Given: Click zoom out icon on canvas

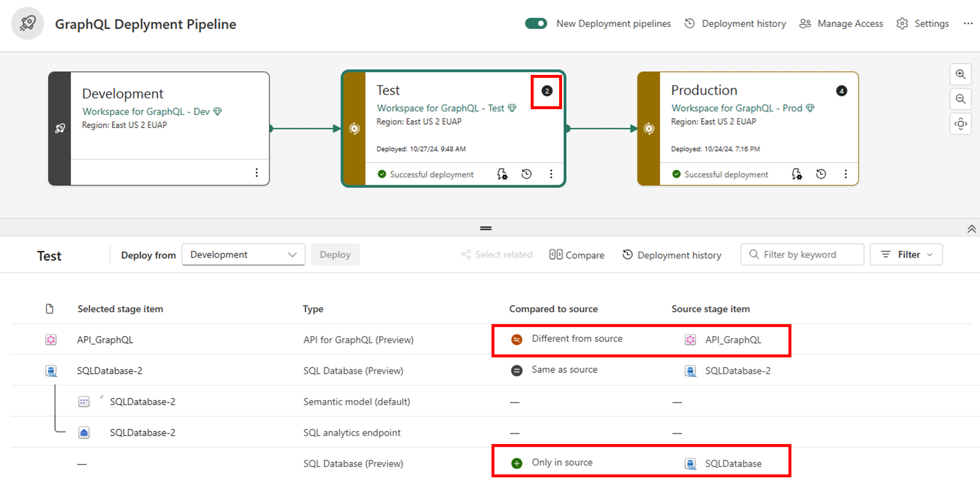Looking at the screenshot, I should pos(960,99).
